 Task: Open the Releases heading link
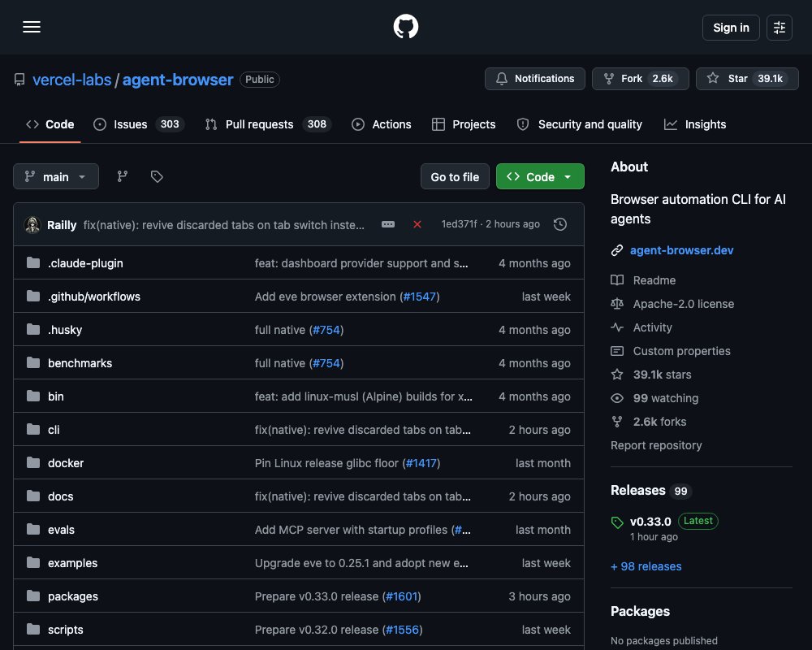pyautogui.click(x=650, y=491)
